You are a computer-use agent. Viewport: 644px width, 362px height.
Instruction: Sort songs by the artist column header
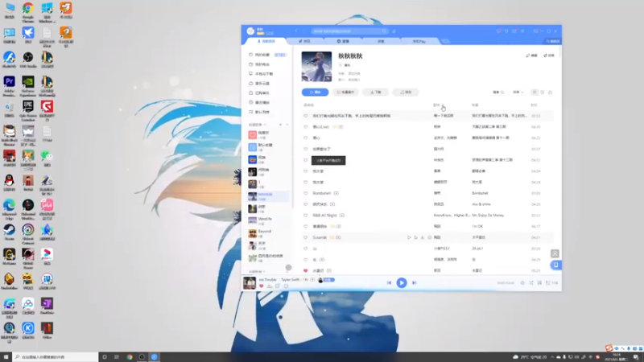coord(437,105)
